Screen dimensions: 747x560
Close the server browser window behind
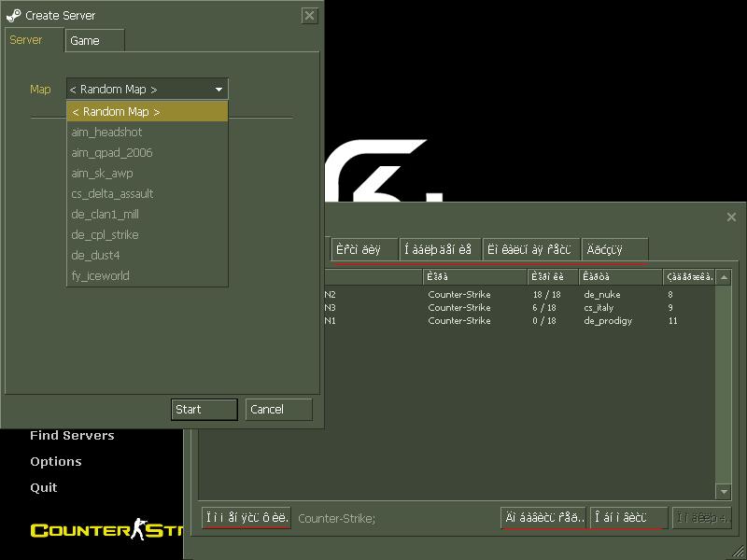coord(731,217)
